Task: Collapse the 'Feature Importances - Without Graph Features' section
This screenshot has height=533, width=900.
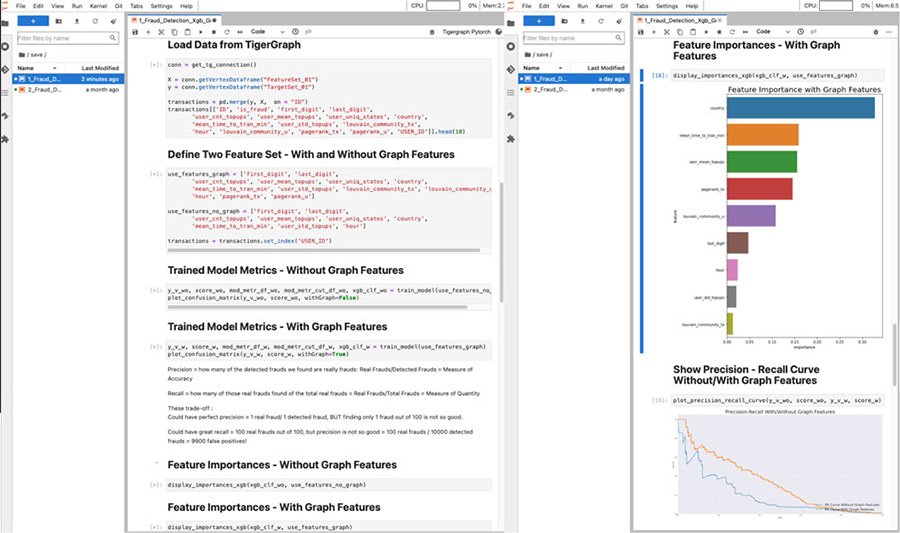Action: point(155,465)
